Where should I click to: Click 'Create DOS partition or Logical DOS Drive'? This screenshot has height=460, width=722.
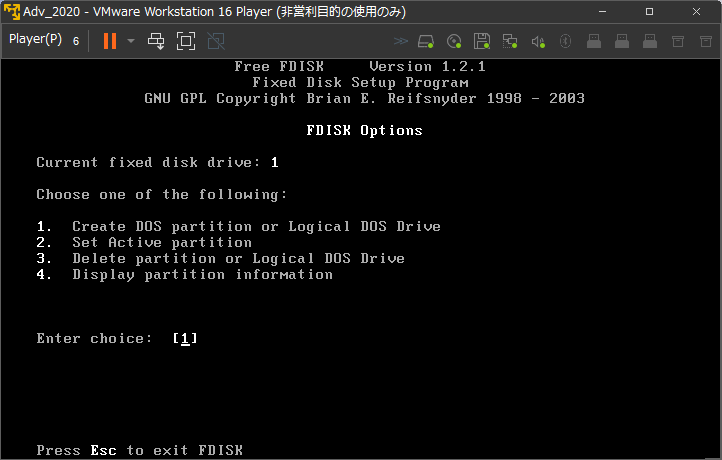pos(256,226)
